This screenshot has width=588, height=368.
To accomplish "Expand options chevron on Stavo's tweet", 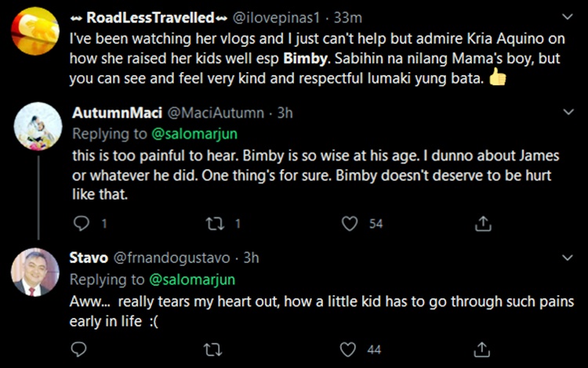I will pyautogui.click(x=568, y=258).
